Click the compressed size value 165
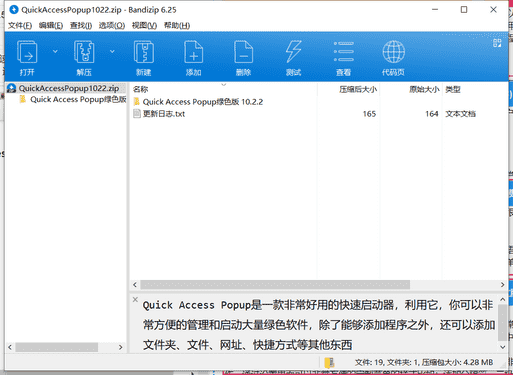The image size is (513, 375). click(x=369, y=114)
